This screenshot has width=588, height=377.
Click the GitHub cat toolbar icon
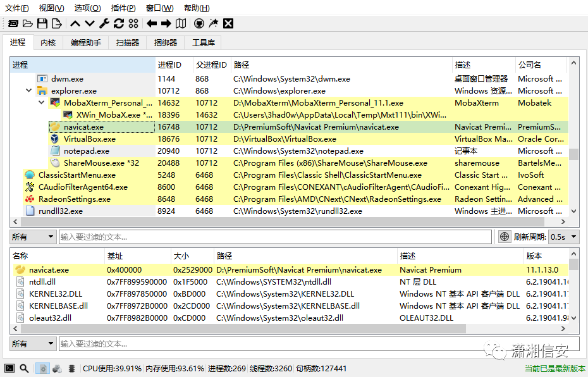[199, 23]
